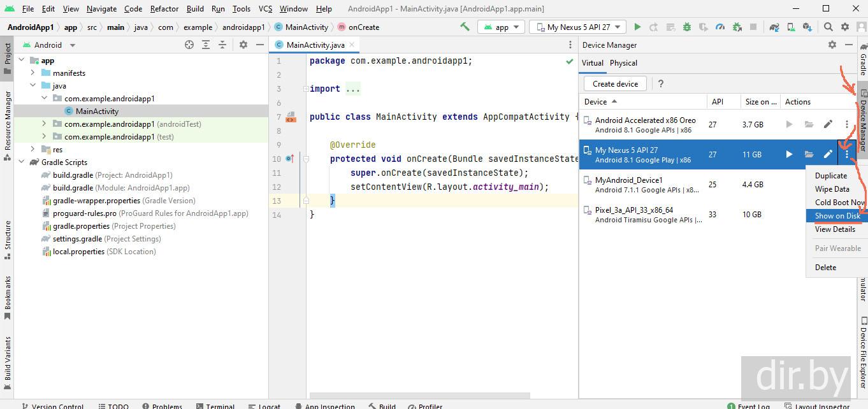This screenshot has height=409, width=868.
Task: Click the Run app green play icon
Action: (637, 27)
